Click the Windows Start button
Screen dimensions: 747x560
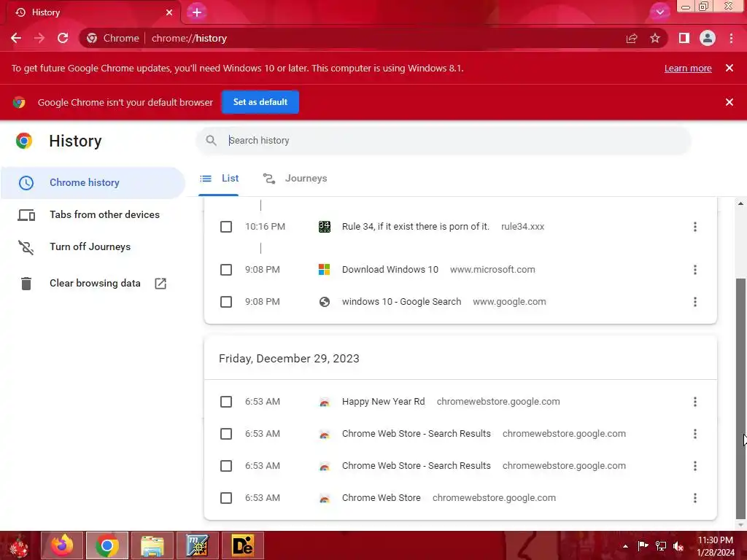[x=19, y=546]
